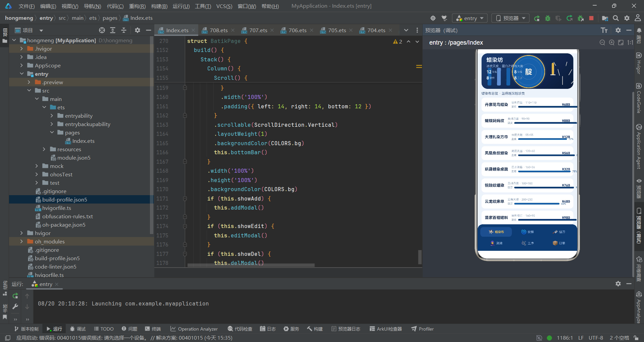Open the 版本控制 tool window
The height and width of the screenshot is (342, 644).
pos(26,329)
